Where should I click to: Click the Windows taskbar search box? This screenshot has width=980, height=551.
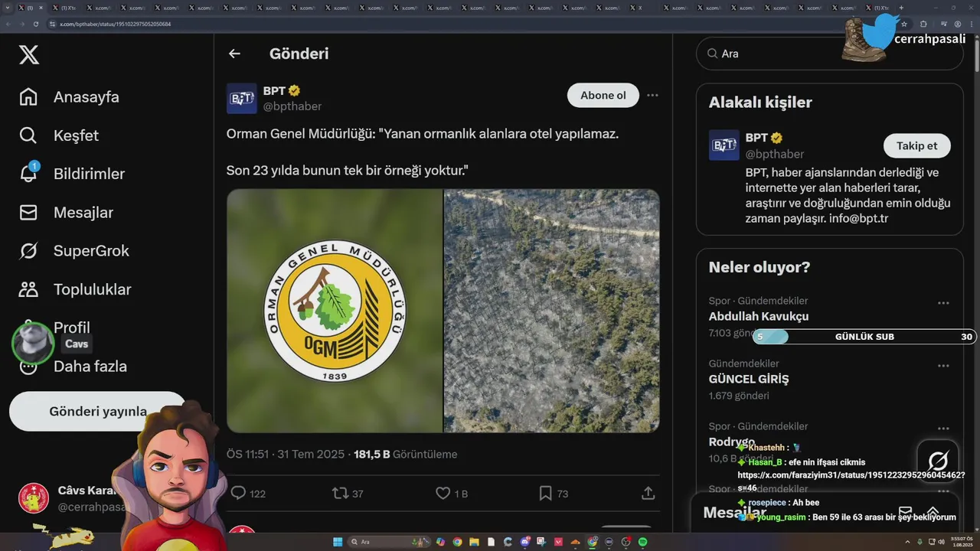click(388, 542)
